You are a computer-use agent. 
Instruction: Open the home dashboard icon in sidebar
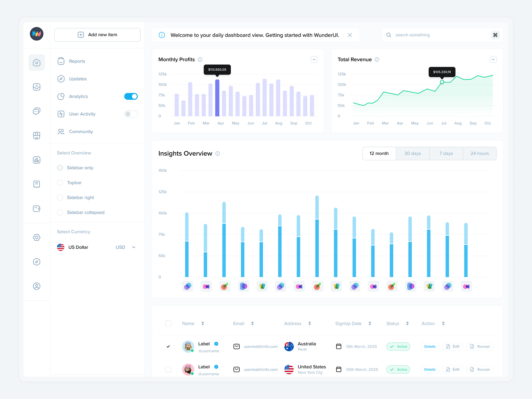pyautogui.click(x=37, y=62)
